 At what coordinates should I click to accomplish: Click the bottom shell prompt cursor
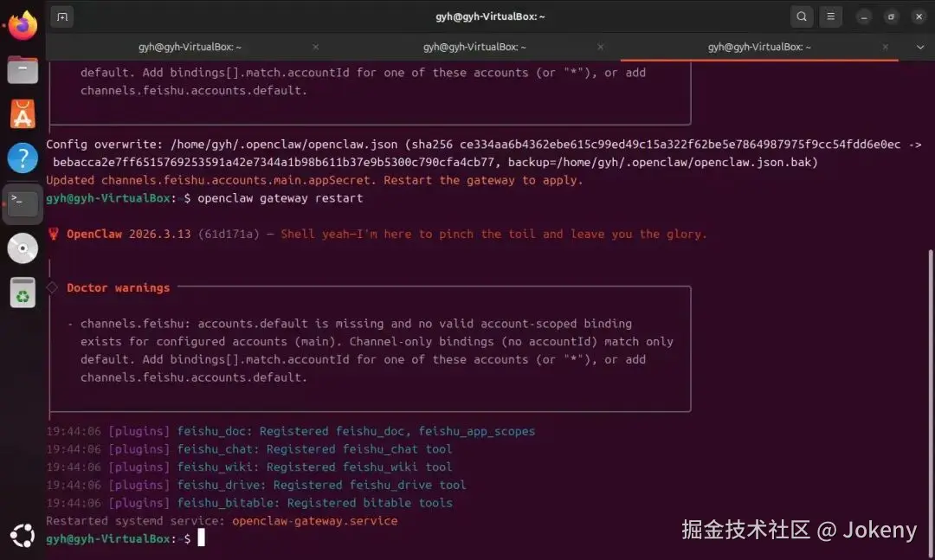point(201,537)
